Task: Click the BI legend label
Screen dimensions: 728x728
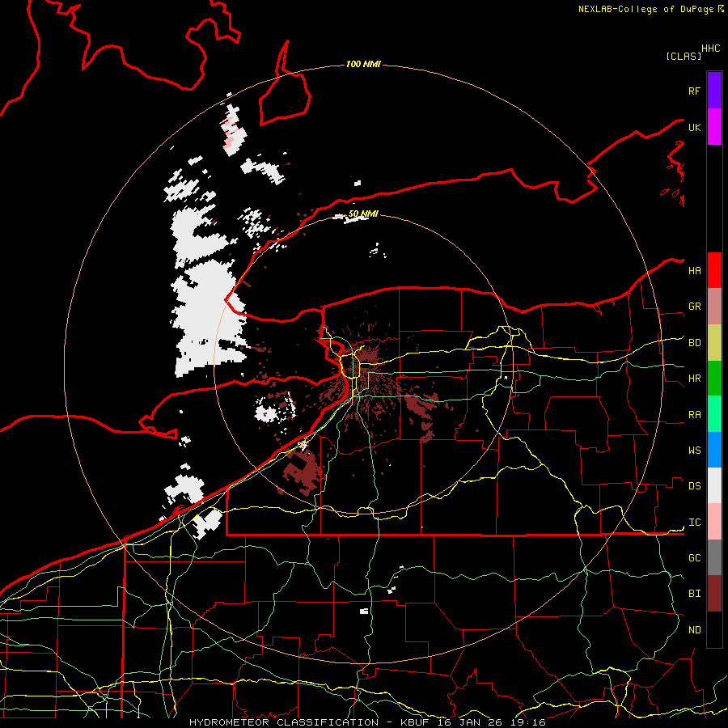Action: point(694,594)
